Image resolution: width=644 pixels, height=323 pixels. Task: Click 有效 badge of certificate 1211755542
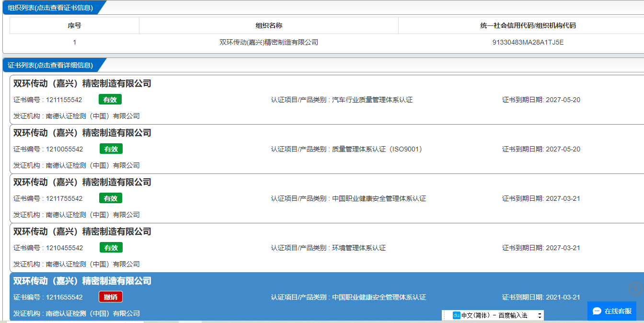[111, 198]
